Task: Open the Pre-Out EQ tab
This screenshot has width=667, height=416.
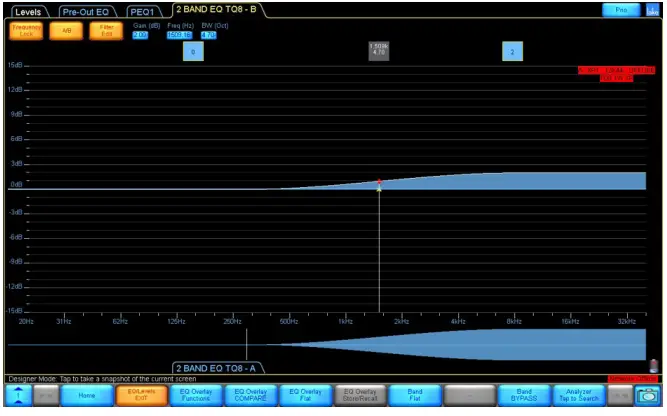Action: 86,12
